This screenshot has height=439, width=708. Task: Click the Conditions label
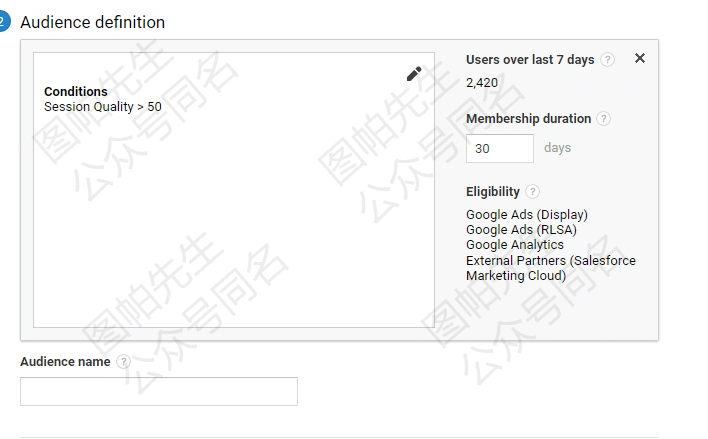click(76, 92)
